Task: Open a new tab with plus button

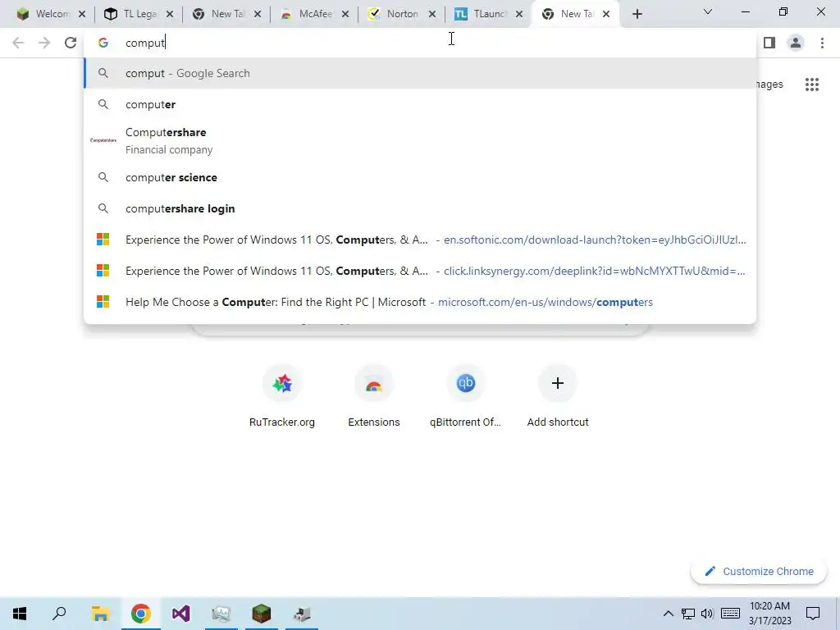Action: pyautogui.click(x=637, y=14)
